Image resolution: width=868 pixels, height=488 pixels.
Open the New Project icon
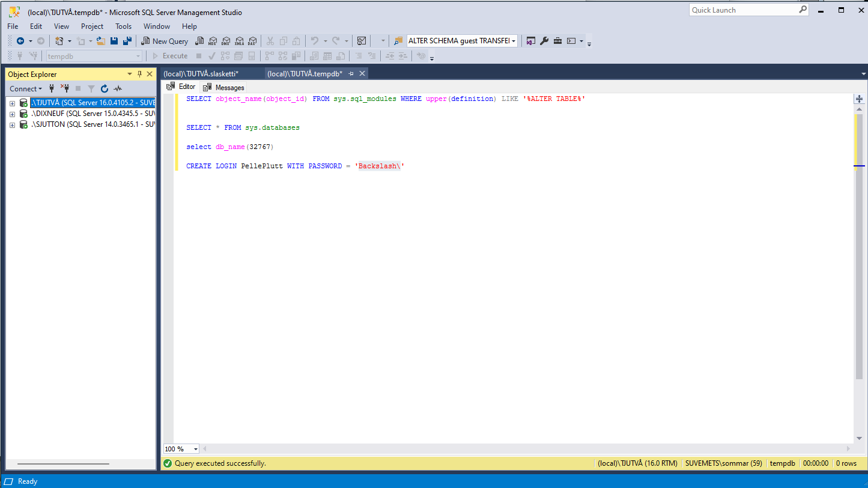pyautogui.click(x=59, y=41)
